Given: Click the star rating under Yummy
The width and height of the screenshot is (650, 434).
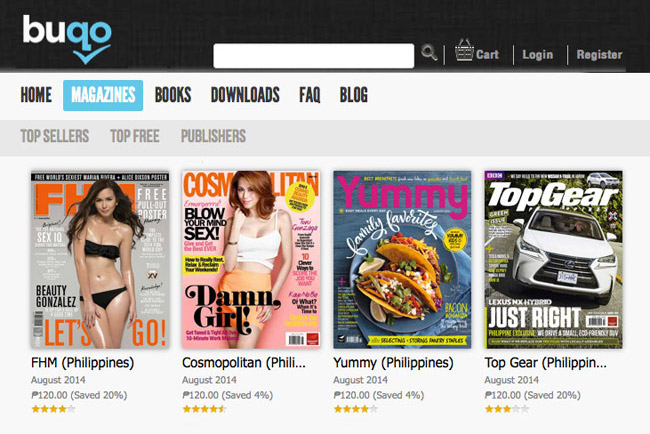Looking at the screenshot, I should tap(356, 410).
